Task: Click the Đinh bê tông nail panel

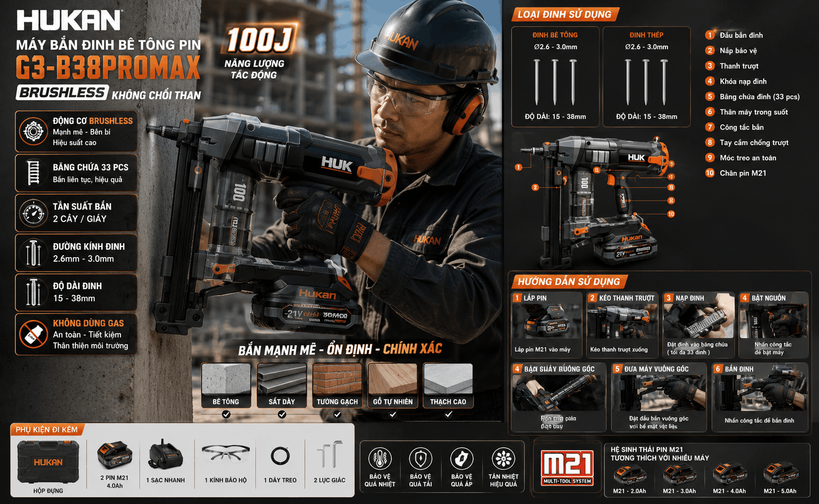Action: pyautogui.click(x=555, y=77)
